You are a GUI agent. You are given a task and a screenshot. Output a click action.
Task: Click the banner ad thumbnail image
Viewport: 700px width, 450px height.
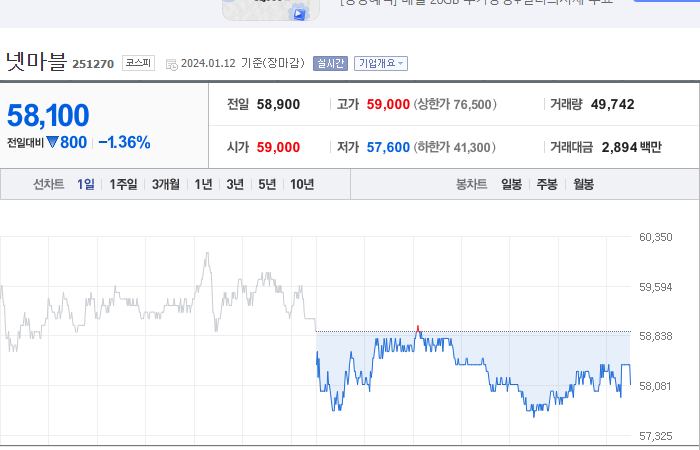coord(271,10)
